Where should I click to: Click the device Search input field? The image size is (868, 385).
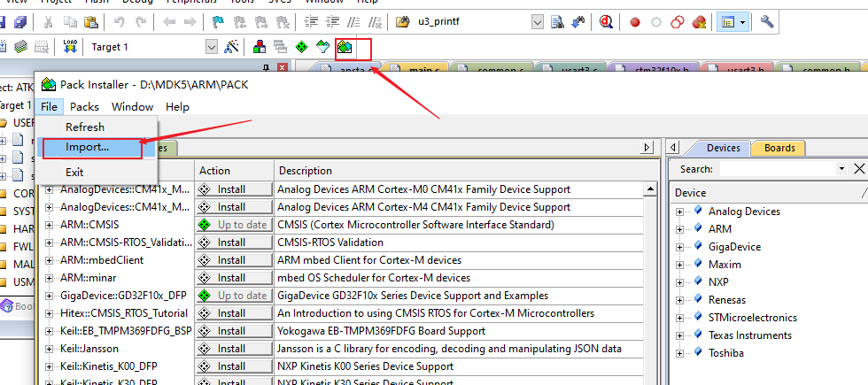point(778,169)
